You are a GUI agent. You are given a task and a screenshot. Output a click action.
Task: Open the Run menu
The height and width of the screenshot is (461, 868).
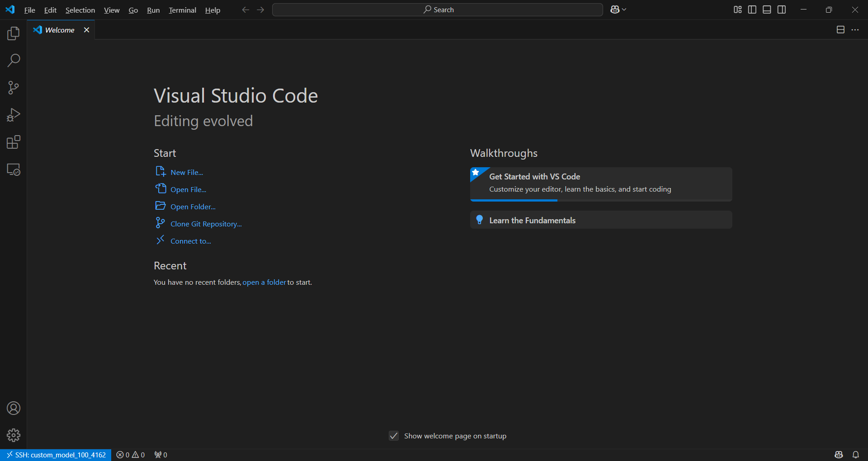153,10
